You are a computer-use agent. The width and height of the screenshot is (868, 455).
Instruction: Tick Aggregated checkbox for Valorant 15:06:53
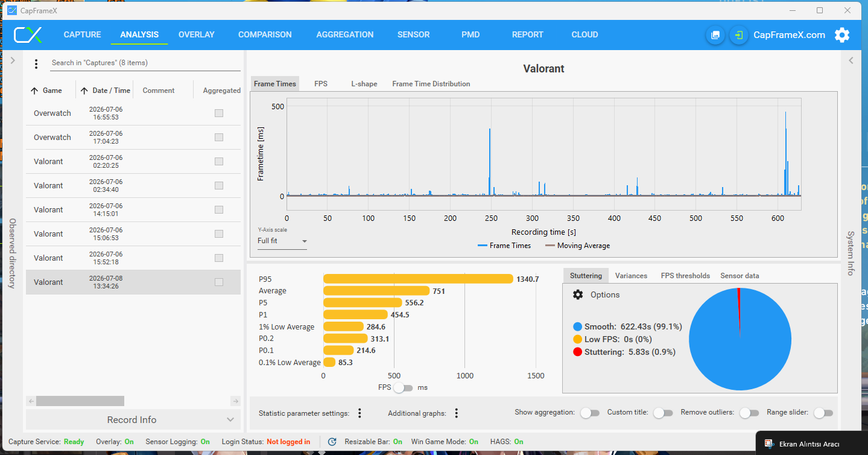[219, 234]
